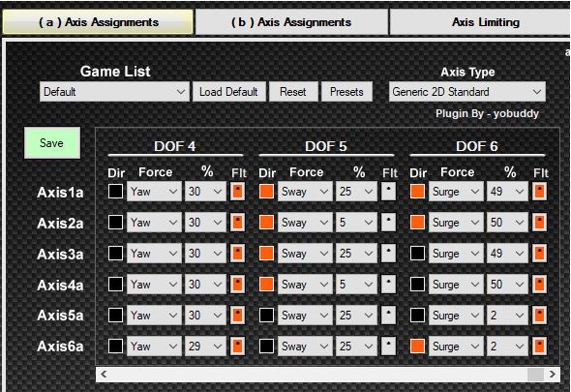Click scrollbar right arrow
The height and width of the screenshot is (392, 571).
pyautogui.click(x=553, y=375)
